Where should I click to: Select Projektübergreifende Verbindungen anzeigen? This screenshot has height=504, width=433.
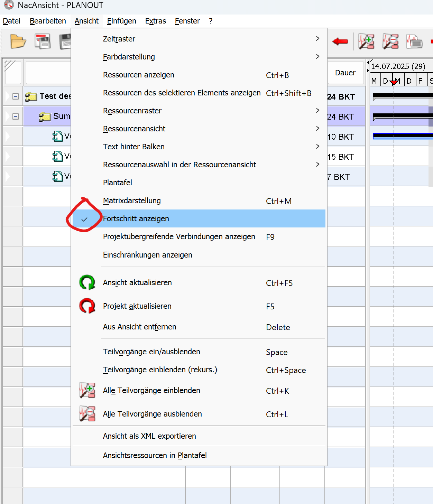tap(199, 236)
